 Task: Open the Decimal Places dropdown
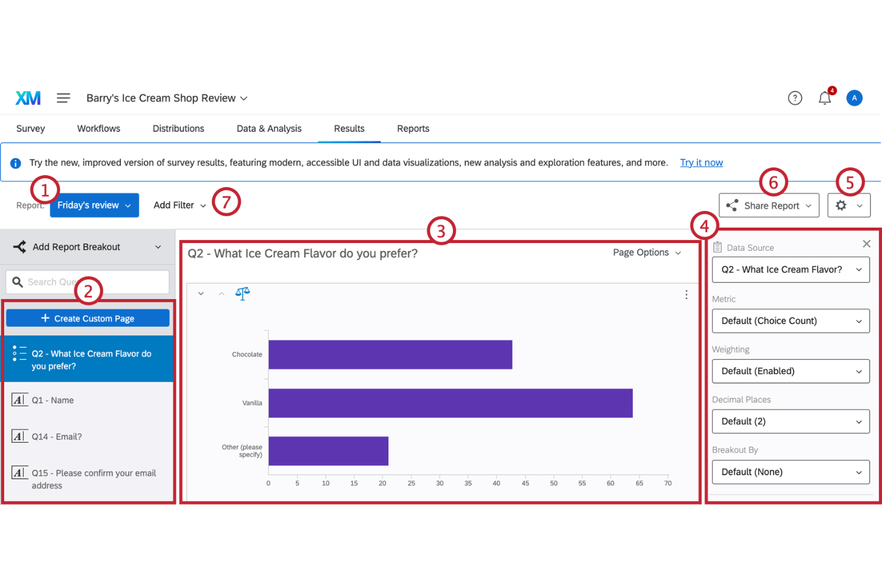click(791, 422)
